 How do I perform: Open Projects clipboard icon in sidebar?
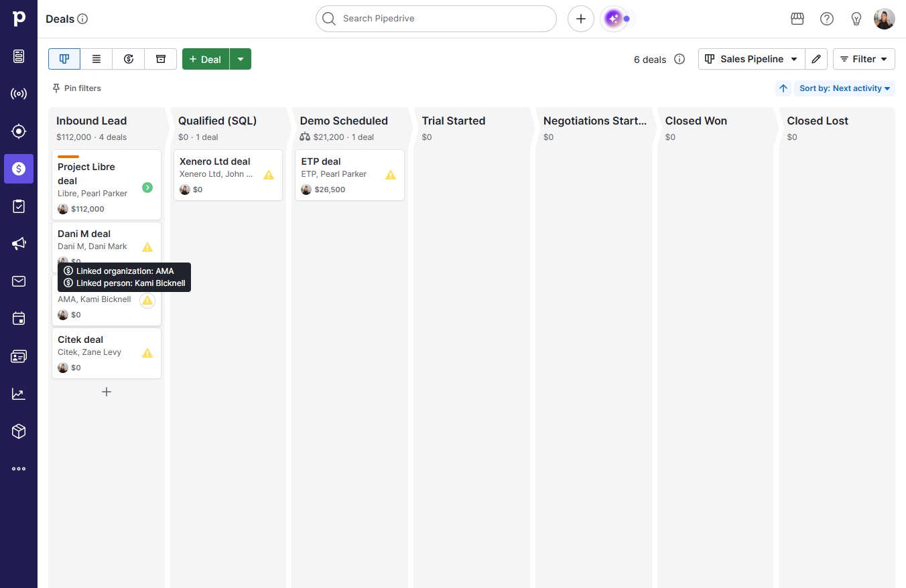click(19, 206)
